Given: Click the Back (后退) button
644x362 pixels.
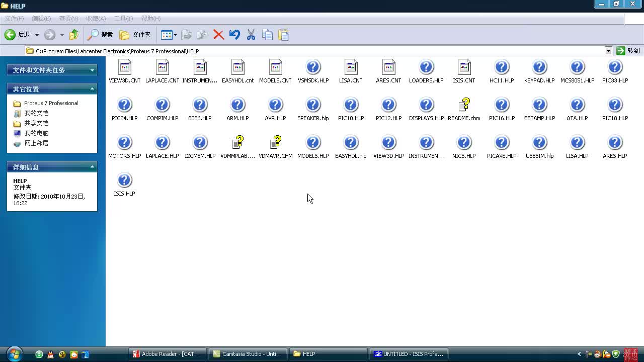Looking at the screenshot, I should pos(18,35).
